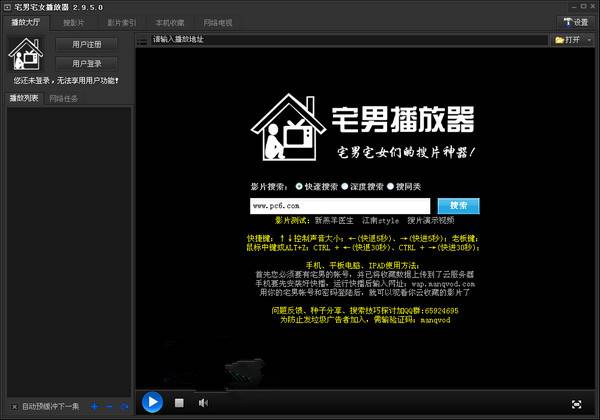
Task: Click the blue Play button
Action: coord(152,402)
